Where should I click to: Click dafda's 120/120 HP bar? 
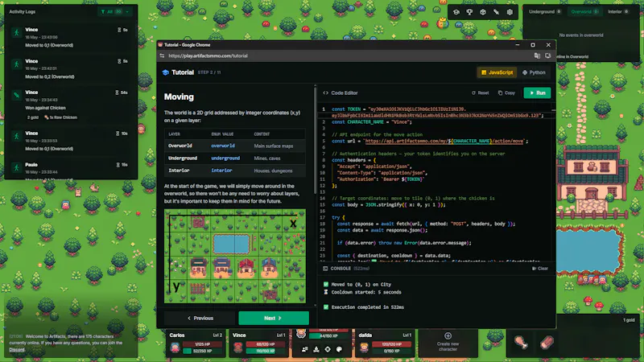click(x=391, y=344)
